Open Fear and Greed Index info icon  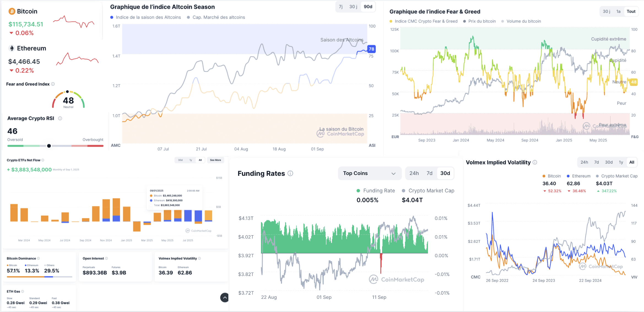click(53, 84)
